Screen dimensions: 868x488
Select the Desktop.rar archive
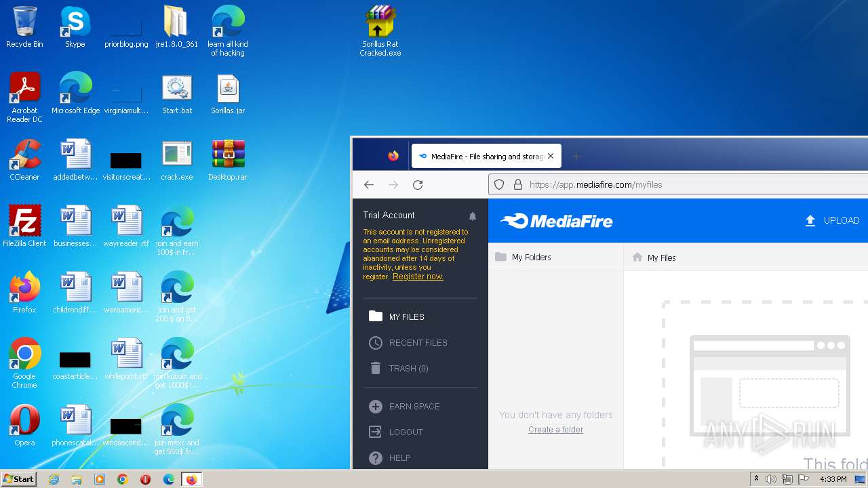point(228,160)
